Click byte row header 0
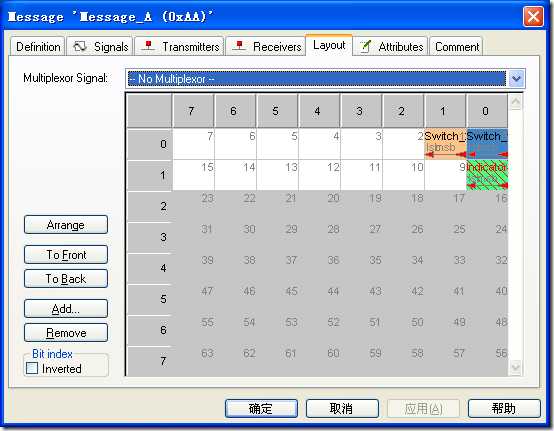The width and height of the screenshot is (554, 431). point(150,144)
